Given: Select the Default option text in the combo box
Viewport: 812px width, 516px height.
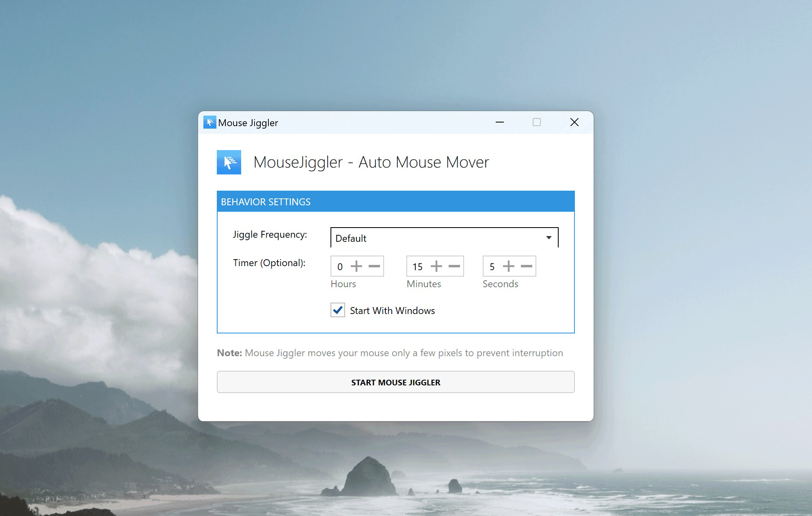Looking at the screenshot, I should (351, 239).
